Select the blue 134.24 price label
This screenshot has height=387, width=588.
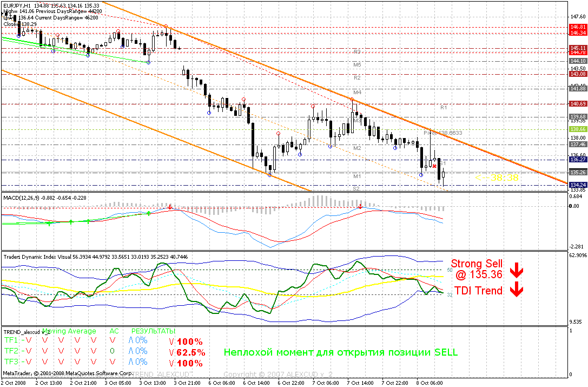tap(578, 185)
